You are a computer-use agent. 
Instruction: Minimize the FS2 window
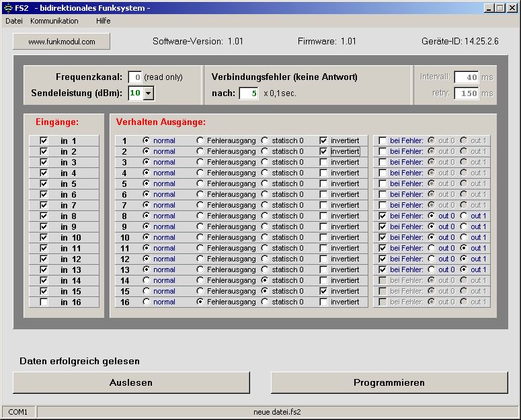pyautogui.click(x=489, y=8)
